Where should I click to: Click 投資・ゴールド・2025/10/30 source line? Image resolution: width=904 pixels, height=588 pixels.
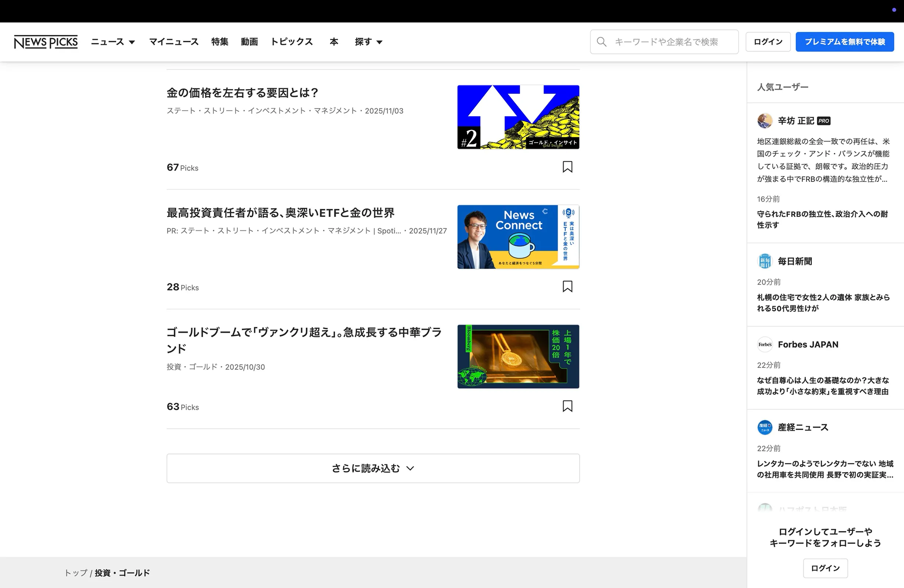tap(216, 367)
